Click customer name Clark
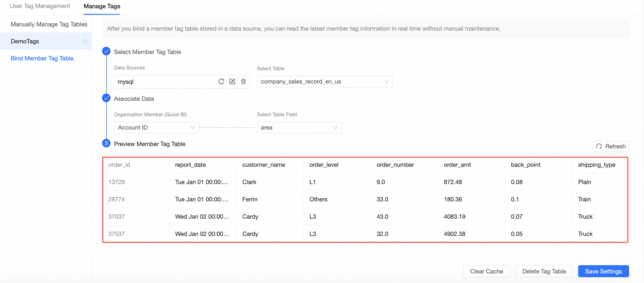The height and width of the screenshot is (283, 644). 249,182
